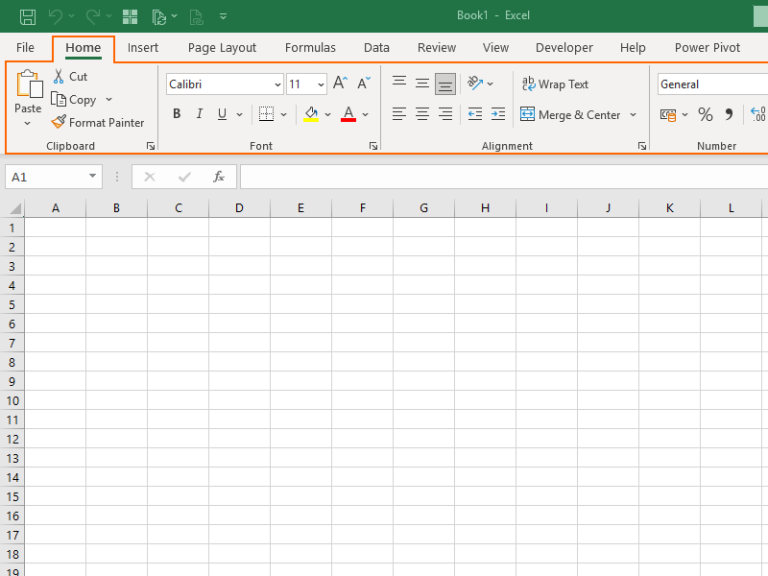Toggle Wrap Text on
The image size is (768, 576).
pos(555,84)
